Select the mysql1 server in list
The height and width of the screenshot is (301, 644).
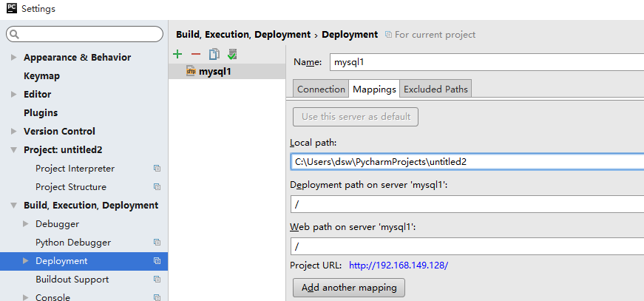pyautogui.click(x=227, y=72)
